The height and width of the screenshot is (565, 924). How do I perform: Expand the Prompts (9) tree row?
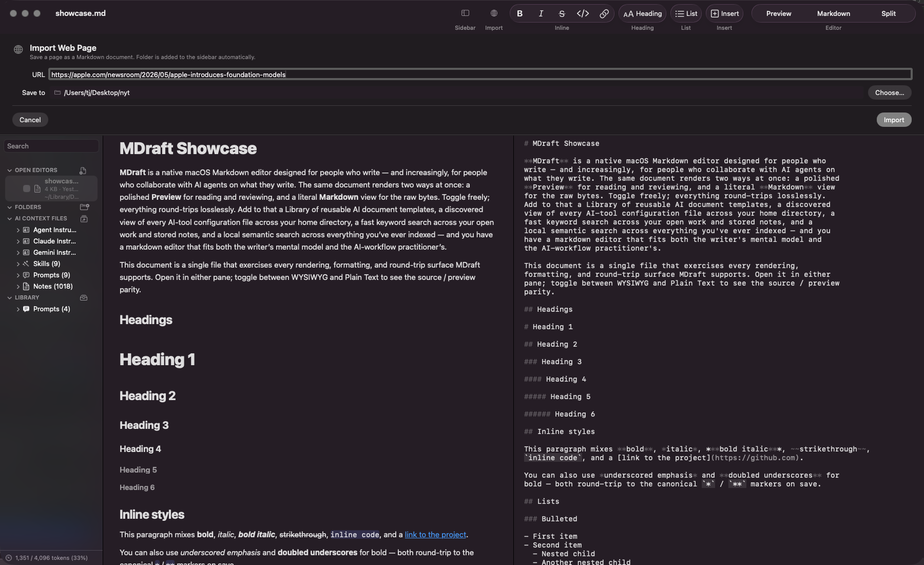coord(18,275)
